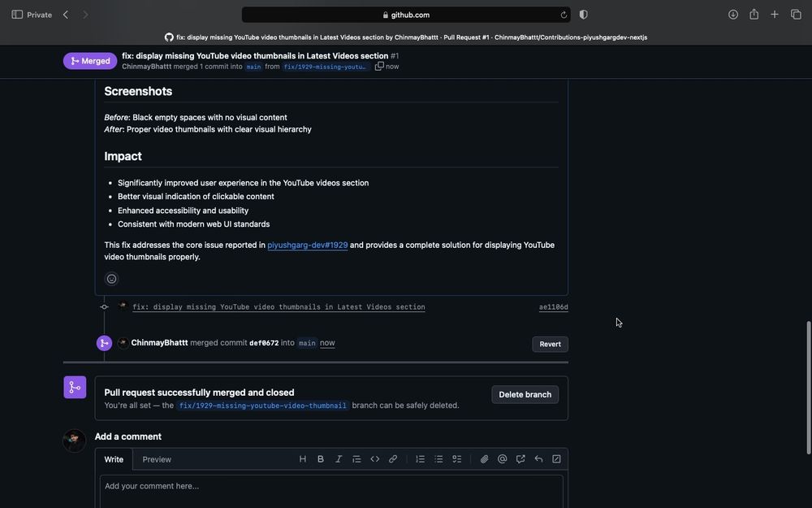
Task: Insert a link in the comment
Action: point(393,458)
